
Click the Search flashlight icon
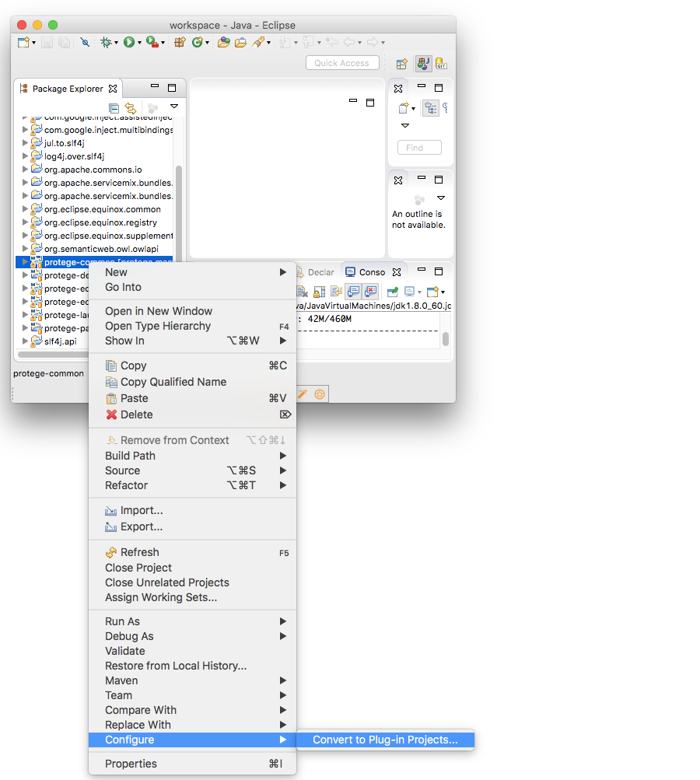click(x=257, y=42)
